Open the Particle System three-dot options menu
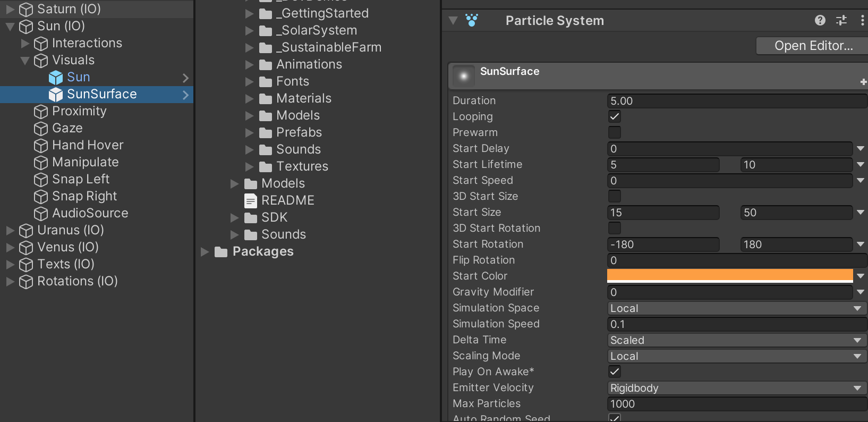The width and height of the screenshot is (868, 422). [862, 20]
